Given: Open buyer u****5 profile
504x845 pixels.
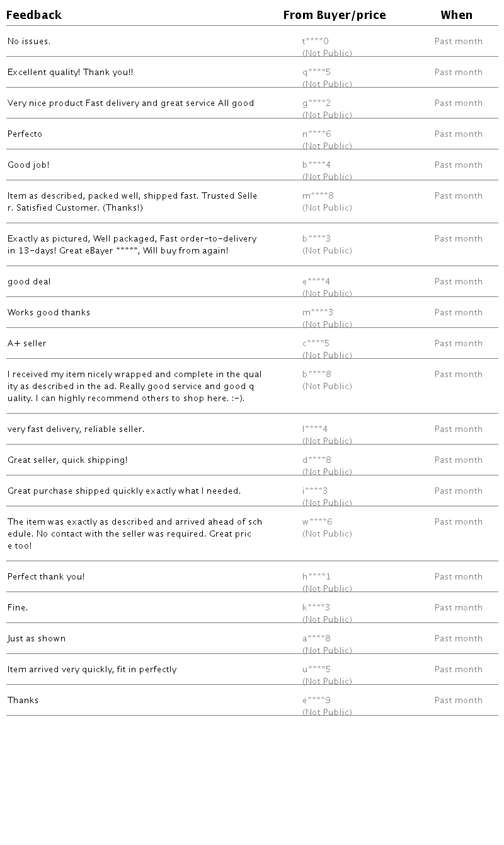Looking at the screenshot, I should click(x=316, y=670).
